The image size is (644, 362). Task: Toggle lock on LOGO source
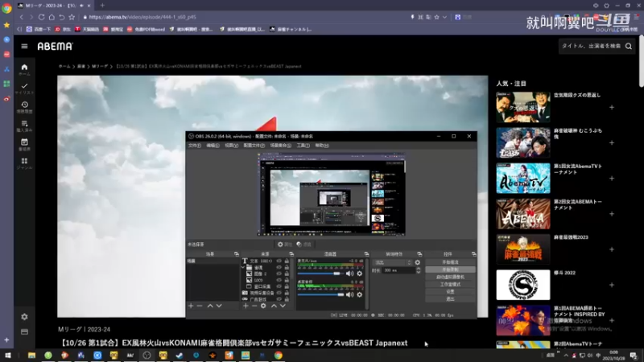(x=287, y=280)
